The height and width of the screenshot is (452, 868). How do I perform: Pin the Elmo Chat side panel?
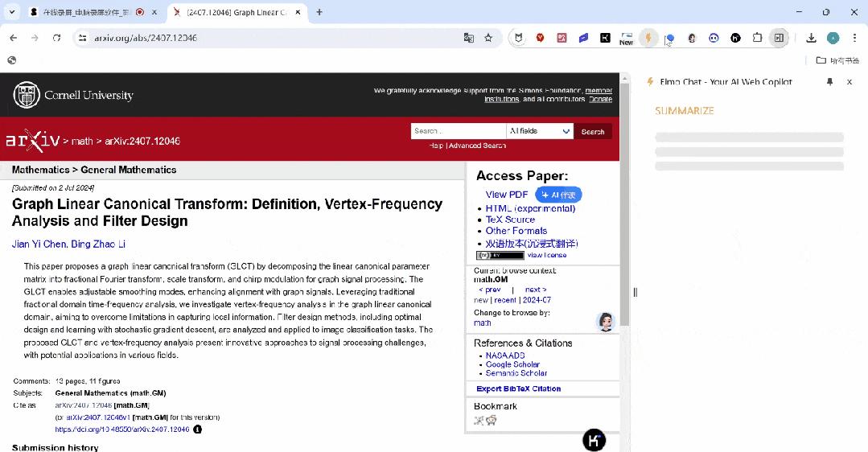tap(829, 82)
